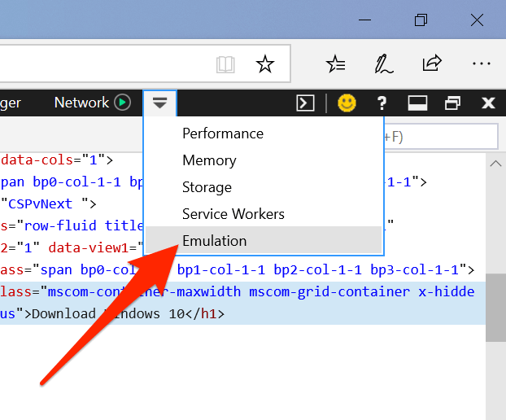Share this page using the share icon
The width and height of the screenshot is (506, 420).
[431, 64]
